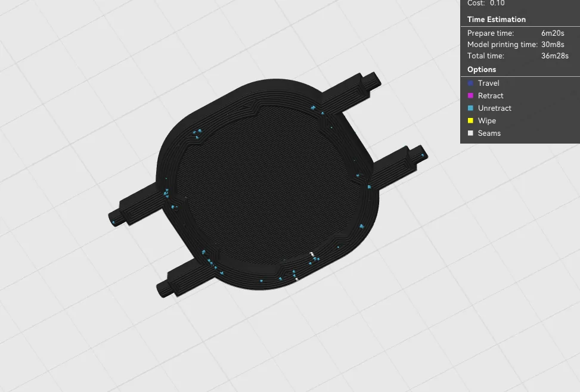This screenshot has height=392, width=580.
Task: Disable Seams display via its label
Action: pyautogui.click(x=489, y=133)
